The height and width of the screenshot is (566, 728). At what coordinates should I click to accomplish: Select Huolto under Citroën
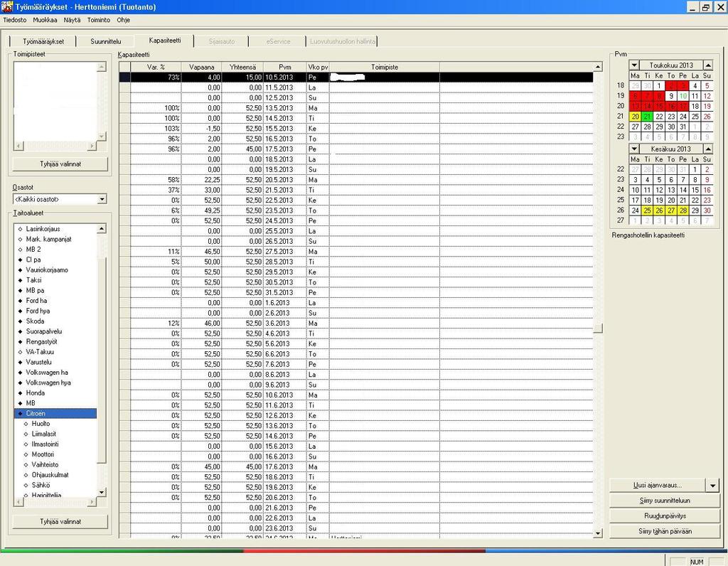(41, 424)
